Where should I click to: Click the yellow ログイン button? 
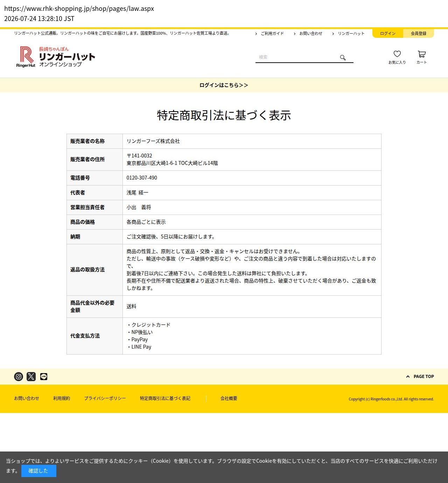388,34
